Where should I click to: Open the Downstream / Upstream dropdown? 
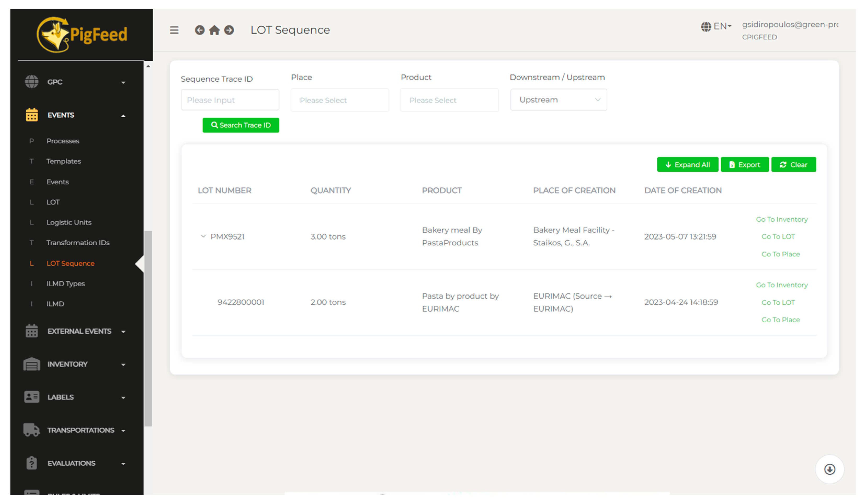558,100
